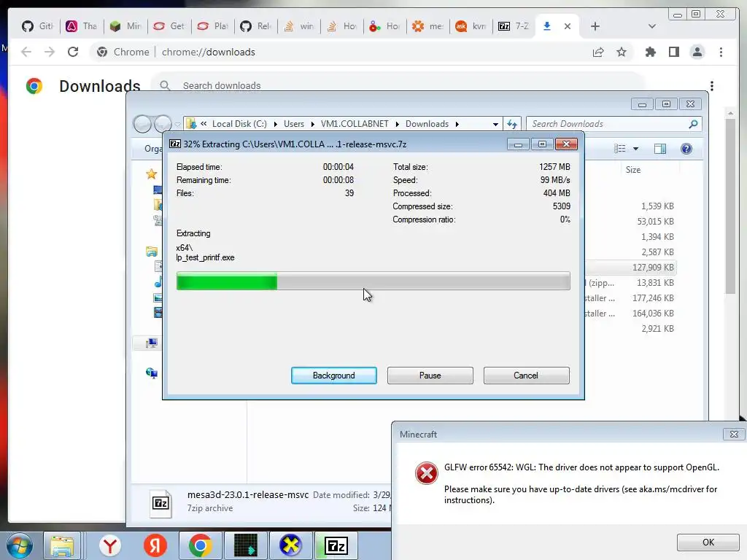Open Chrome profile avatar
This screenshot has width=747, height=560.
click(697, 52)
